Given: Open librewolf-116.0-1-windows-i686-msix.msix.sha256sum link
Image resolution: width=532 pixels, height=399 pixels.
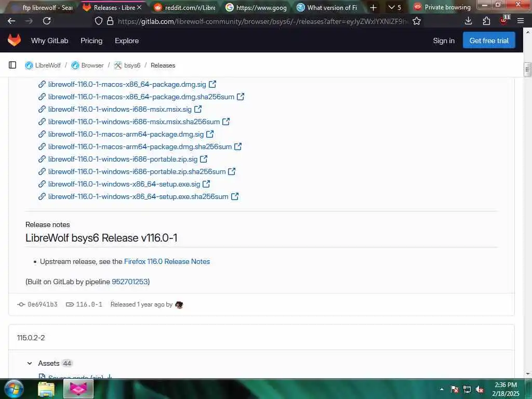Looking at the screenshot, I should pos(134,122).
